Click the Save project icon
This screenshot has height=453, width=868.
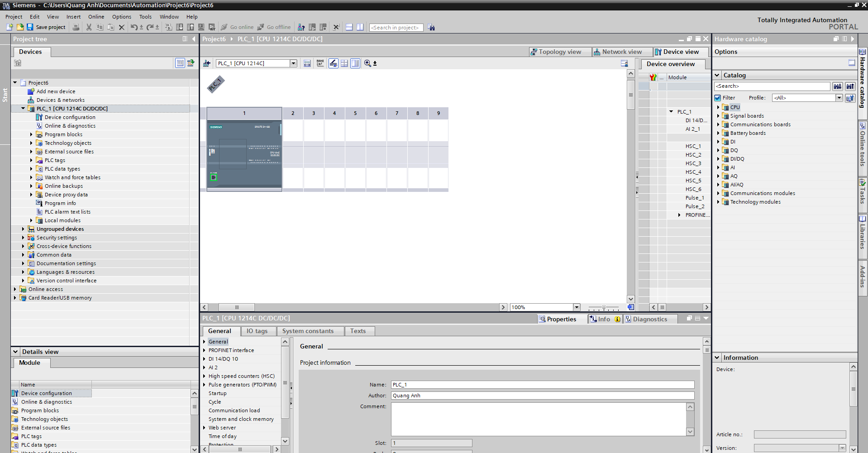(30, 27)
